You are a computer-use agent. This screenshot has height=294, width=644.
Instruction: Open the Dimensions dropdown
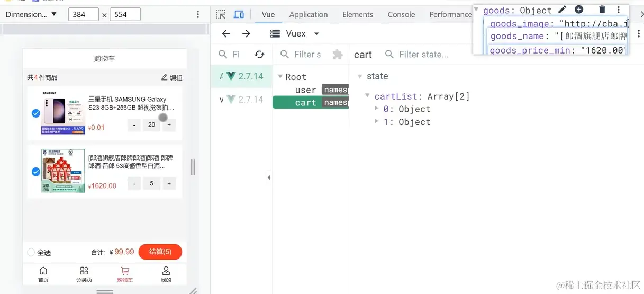pyautogui.click(x=31, y=14)
